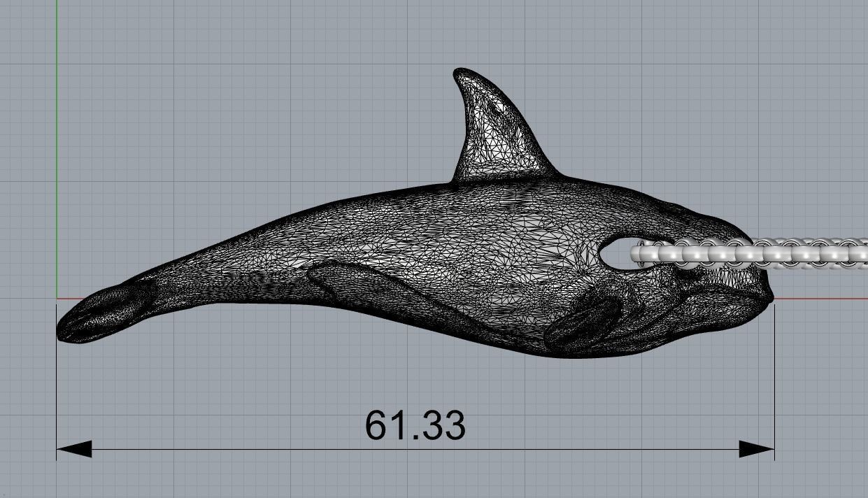
Task: Select the 61.33 dimension text
Action: click(415, 425)
